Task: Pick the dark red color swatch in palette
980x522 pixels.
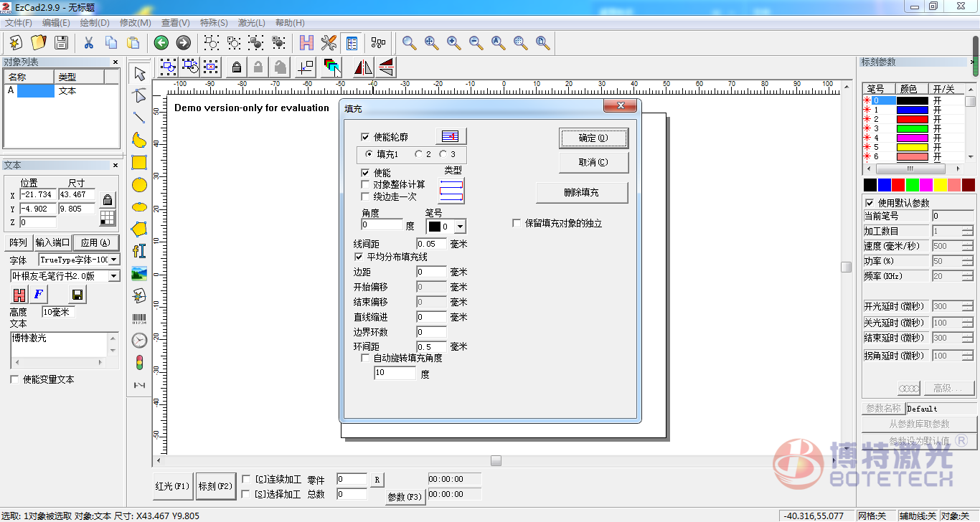Action: pos(968,185)
